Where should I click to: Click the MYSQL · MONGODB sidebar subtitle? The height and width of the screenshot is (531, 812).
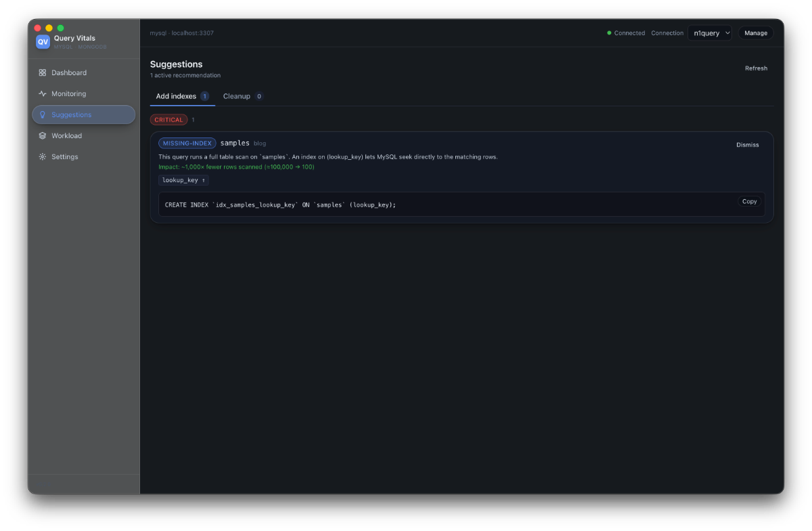(81, 47)
